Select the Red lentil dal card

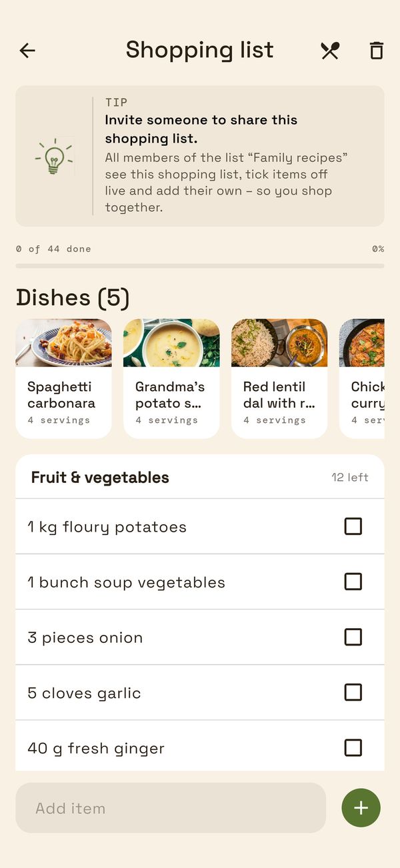279,378
